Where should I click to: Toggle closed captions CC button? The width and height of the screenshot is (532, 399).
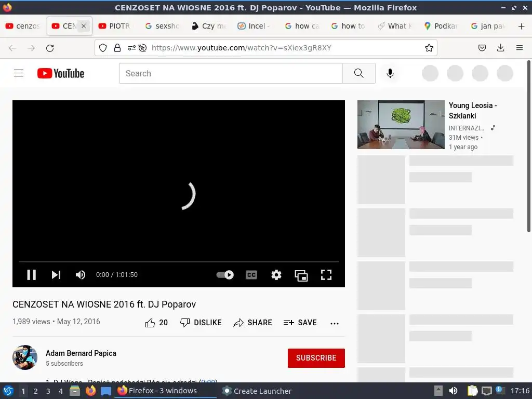(251, 274)
